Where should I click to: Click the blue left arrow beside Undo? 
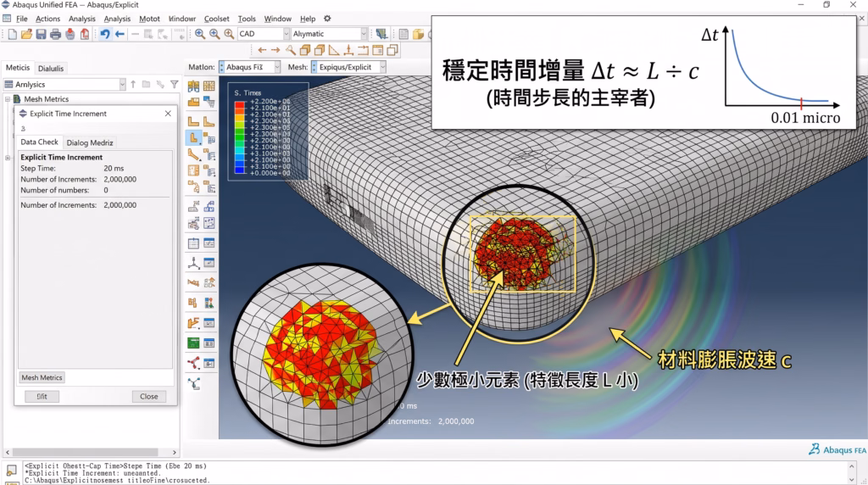pos(120,34)
